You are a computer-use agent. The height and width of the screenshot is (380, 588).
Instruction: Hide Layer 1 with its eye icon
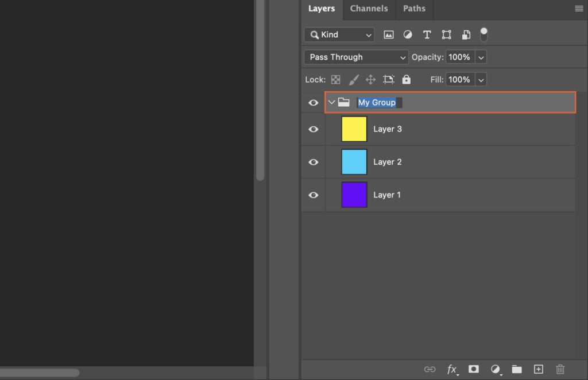tap(313, 195)
